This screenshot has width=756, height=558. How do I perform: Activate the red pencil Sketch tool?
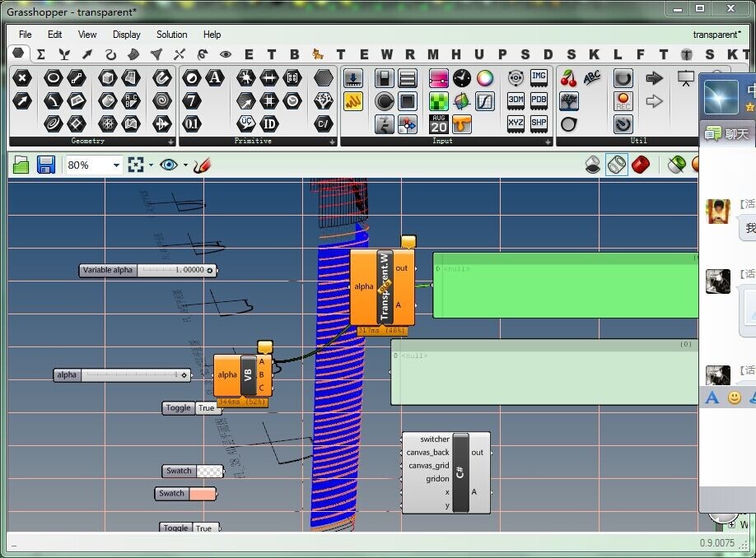point(203,165)
